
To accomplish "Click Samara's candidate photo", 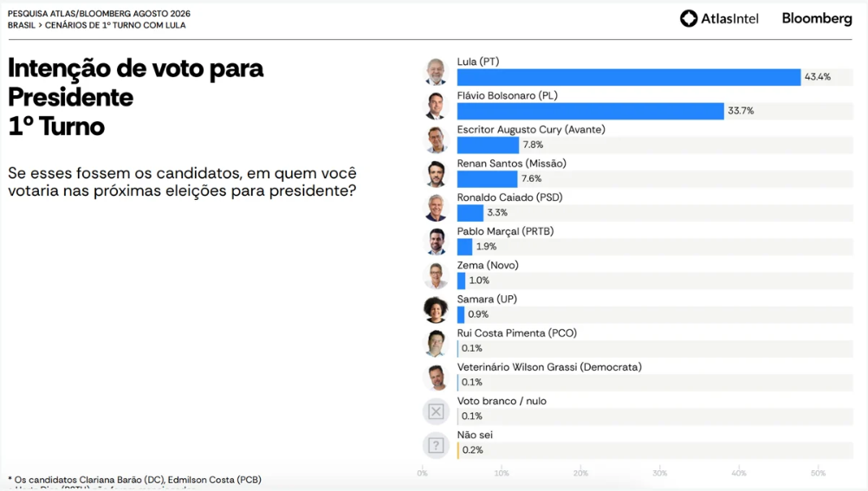I will 437,309.
